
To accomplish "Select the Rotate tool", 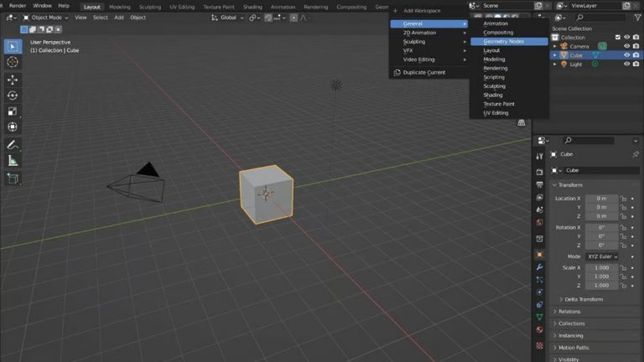I will [x=13, y=96].
